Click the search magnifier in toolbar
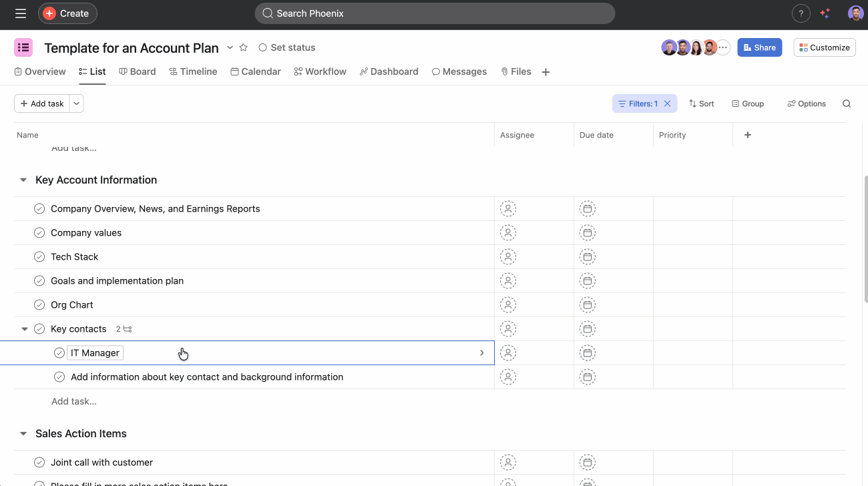 click(847, 103)
